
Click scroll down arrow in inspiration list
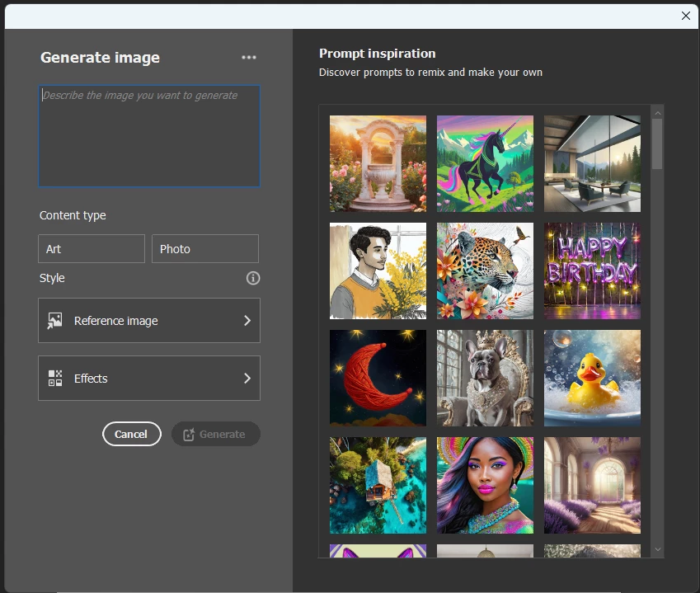[x=658, y=549]
